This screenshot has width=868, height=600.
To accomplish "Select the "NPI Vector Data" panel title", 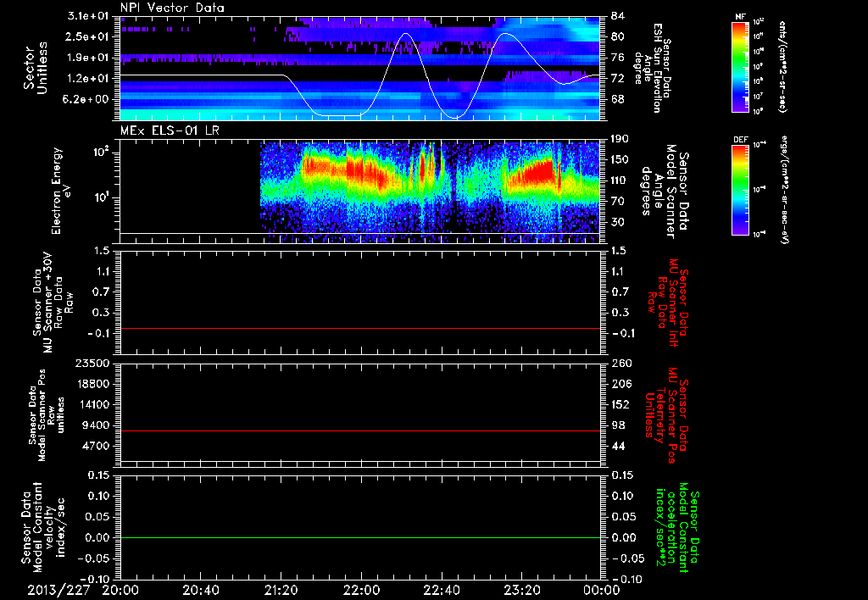I will 173,8.
